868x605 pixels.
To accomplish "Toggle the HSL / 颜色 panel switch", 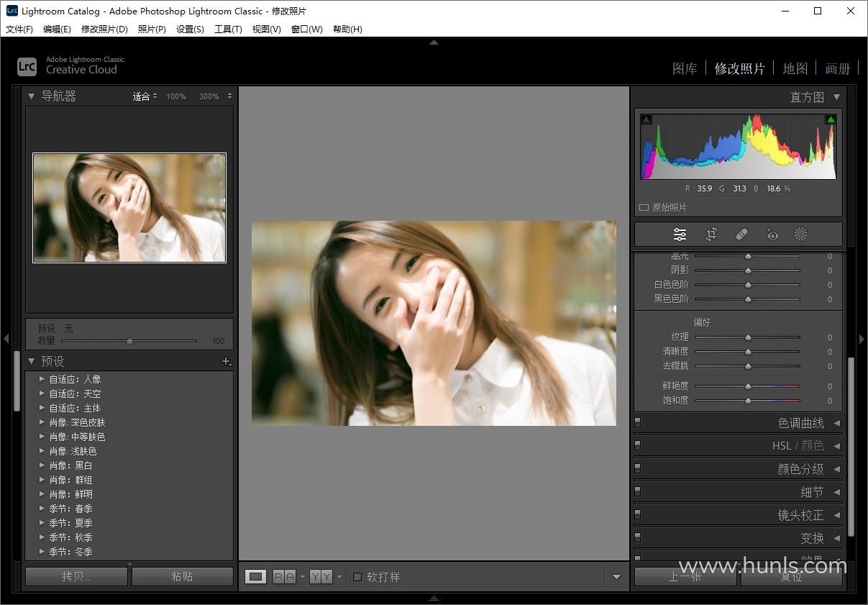I will 637,445.
